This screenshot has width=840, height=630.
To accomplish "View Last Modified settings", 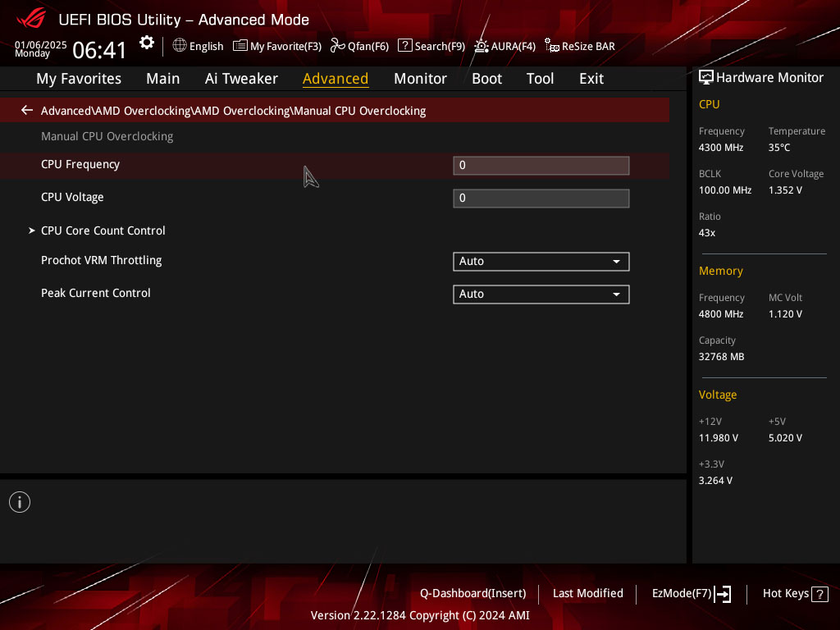I will click(x=587, y=594).
